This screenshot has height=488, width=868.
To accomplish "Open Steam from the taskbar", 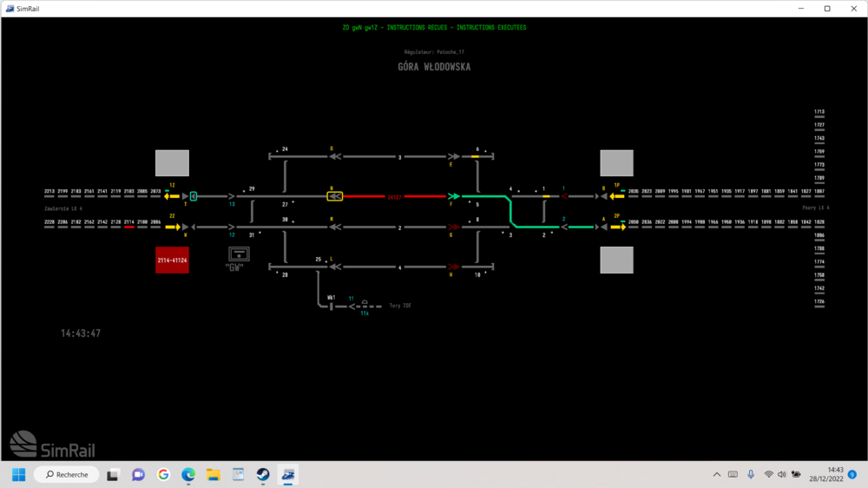I will click(x=262, y=474).
